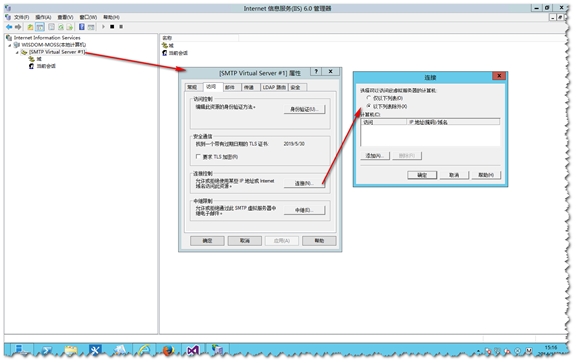This screenshot has height=363, width=576.
Task: Click the 中继 button under 中继限制
Action: [304, 210]
